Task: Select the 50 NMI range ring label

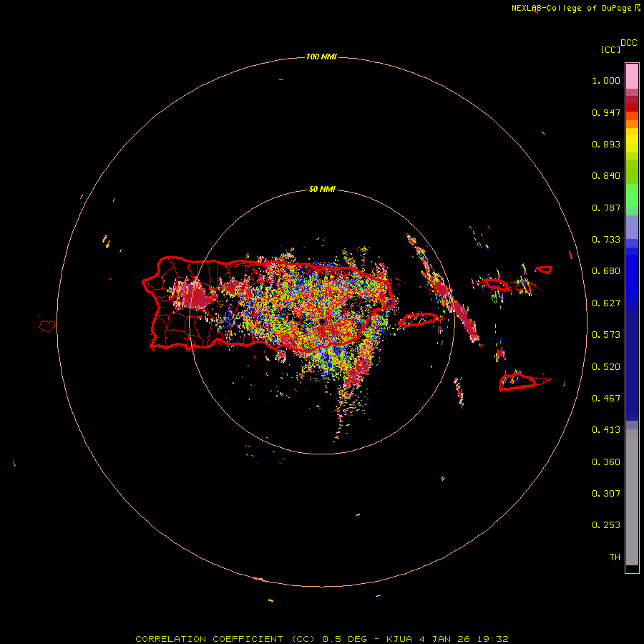Action: [x=322, y=189]
